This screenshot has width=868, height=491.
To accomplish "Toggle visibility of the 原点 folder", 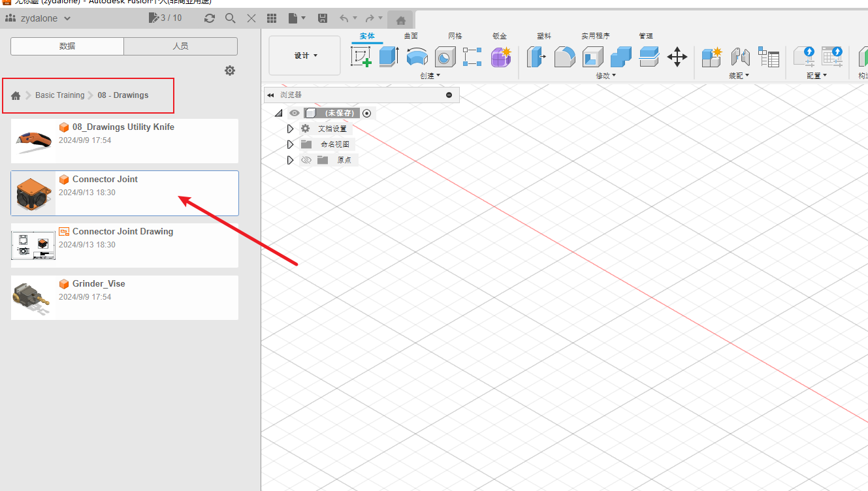I will click(x=306, y=160).
